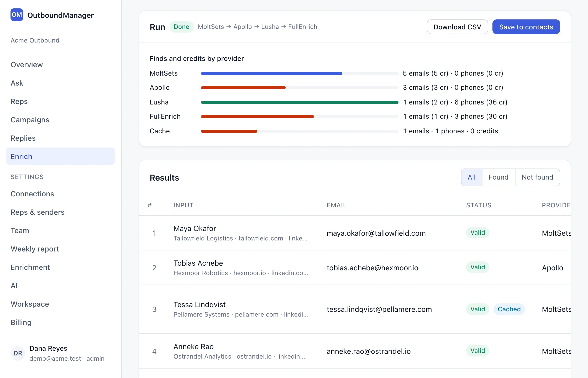The width and height of the screenshot is (588, 378).
Task: Select the Enrich sidebar item
Action: click(x=61, y=156)
